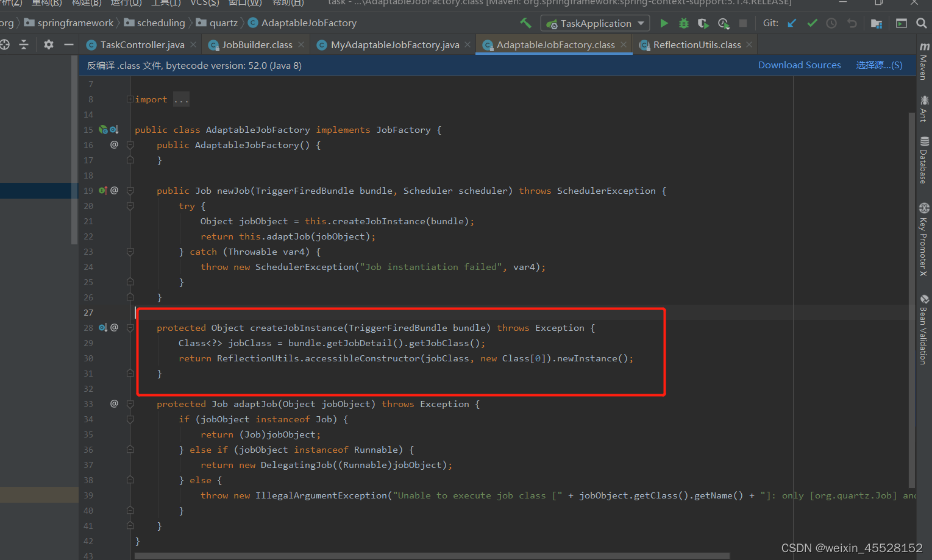932x560 pixels.
Task: Click the overridden-method gutter icon on line 28
Action: click(103, 328)
